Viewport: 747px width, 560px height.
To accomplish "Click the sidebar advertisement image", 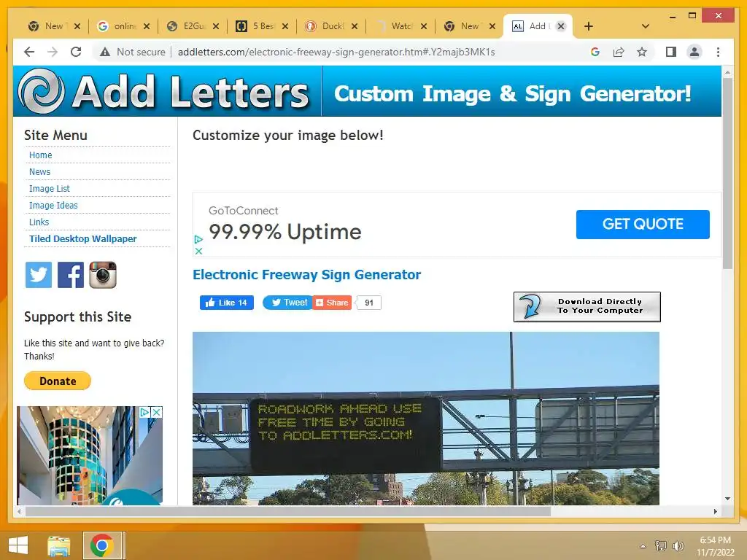I will pyautogui.click(x=90, y=456).
